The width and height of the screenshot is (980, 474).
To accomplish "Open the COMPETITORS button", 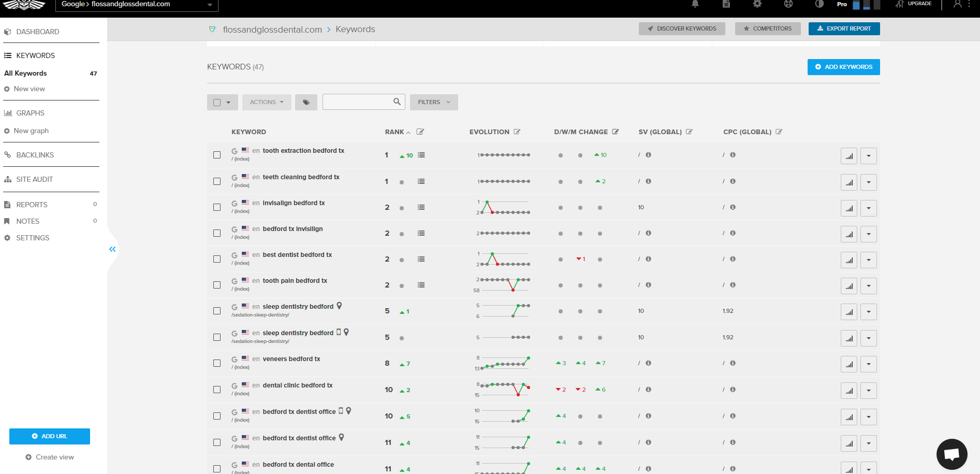I will pos(768,28).
